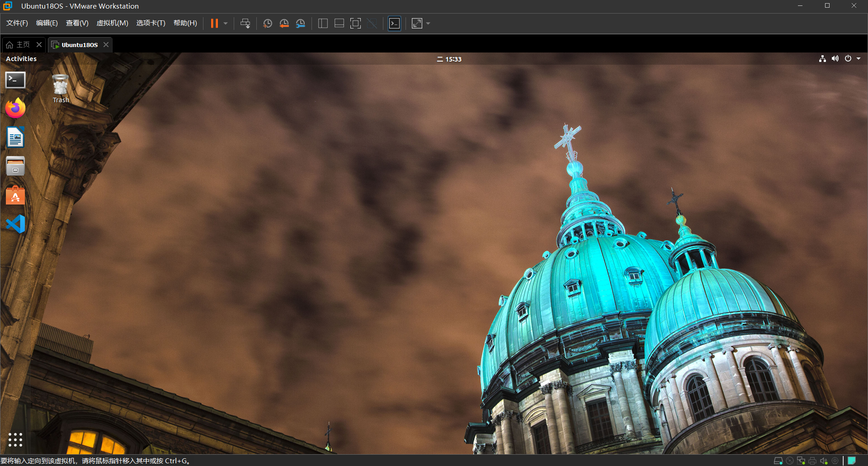868x466 pixels.
Task: Click the power icon in Ubuntu top bar
Action: pyautogui.click(x=848, y=59)
